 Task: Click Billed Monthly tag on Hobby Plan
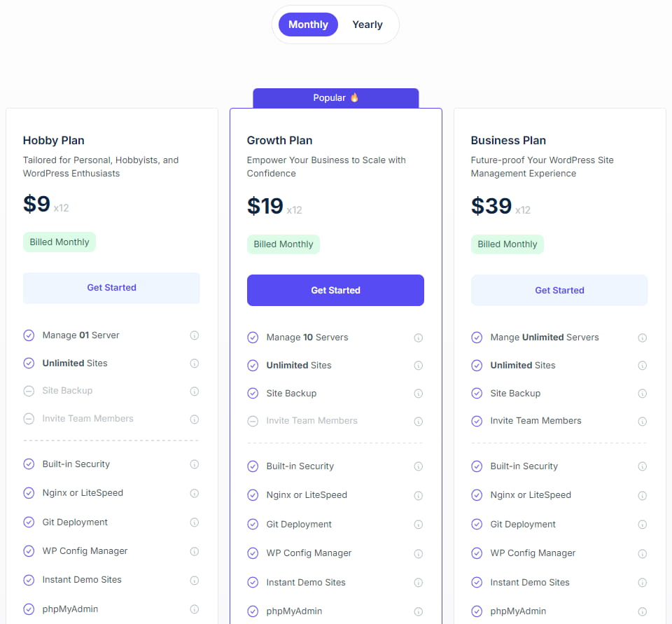(x=59, y=242)
